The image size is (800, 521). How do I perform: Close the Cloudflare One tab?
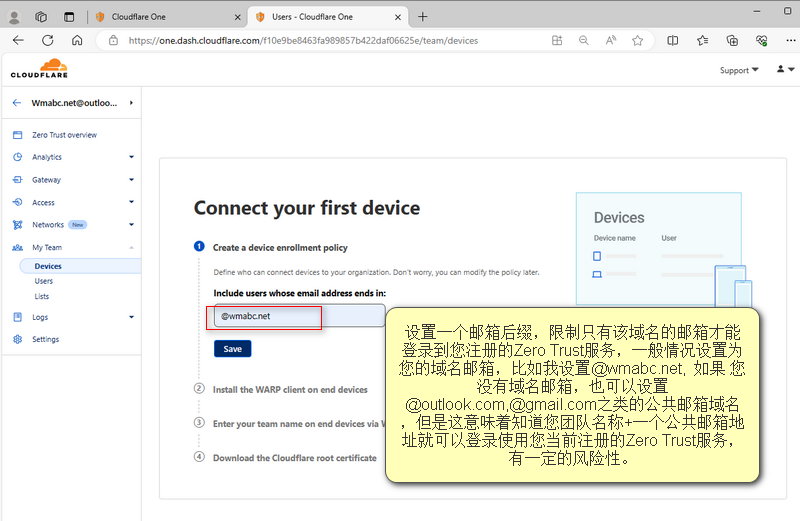pyautogui.click(x=237, y=17)
